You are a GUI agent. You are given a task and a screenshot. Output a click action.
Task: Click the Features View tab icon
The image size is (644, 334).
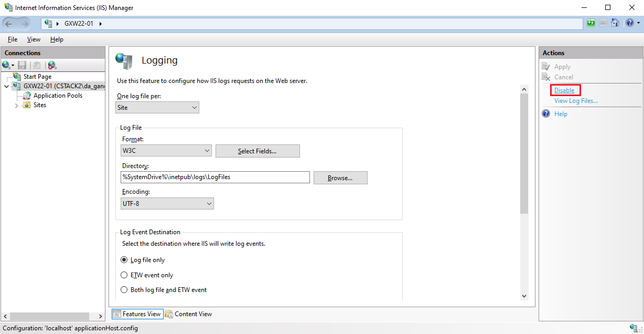click(x=117, y=314)
